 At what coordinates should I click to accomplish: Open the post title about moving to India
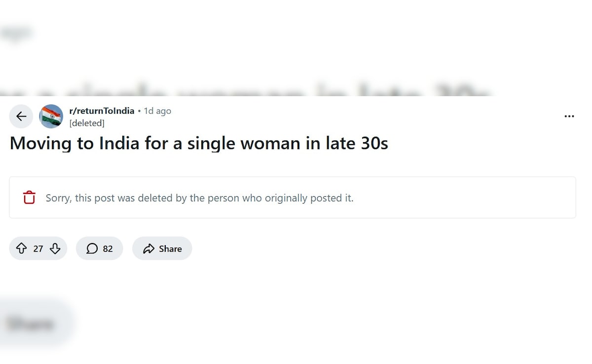[x=199, y=144]
